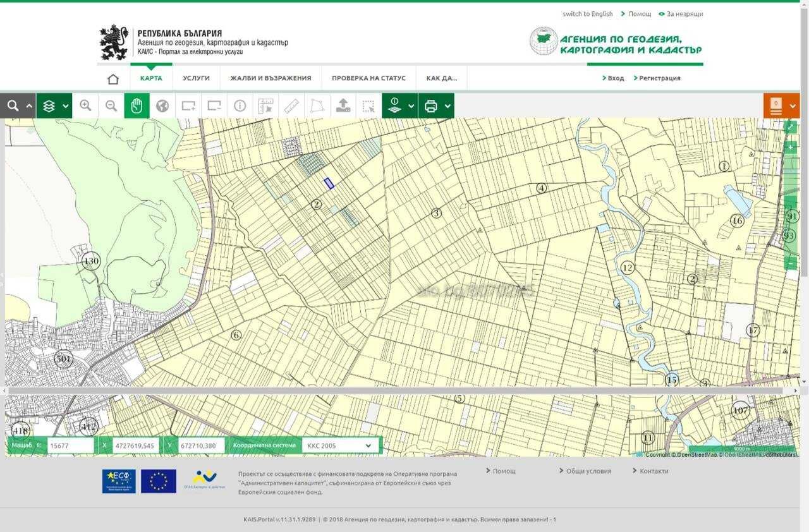Viewport: 809px width, 532px height.
Task: Expand the print options dropdown arrow
Action: tap(448, 106)
